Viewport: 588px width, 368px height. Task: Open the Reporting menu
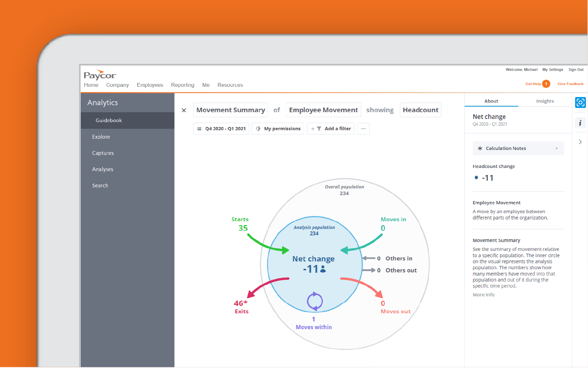click(183, 85)
